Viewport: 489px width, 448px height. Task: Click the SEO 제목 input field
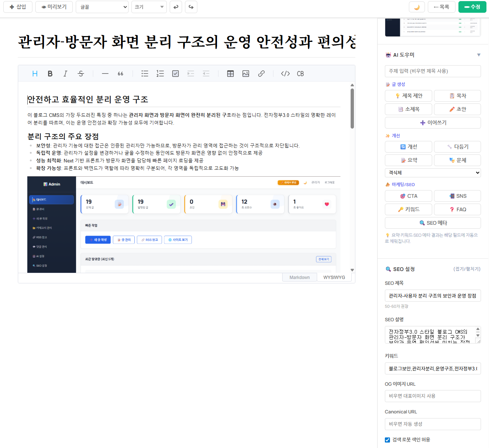(x=433, y=296)
